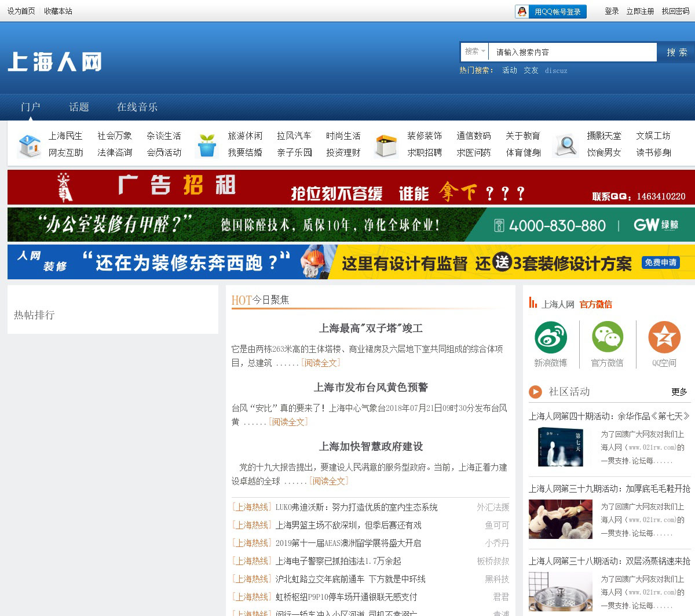
Task: Click the 免费申请 banner button
Action: 660,263
